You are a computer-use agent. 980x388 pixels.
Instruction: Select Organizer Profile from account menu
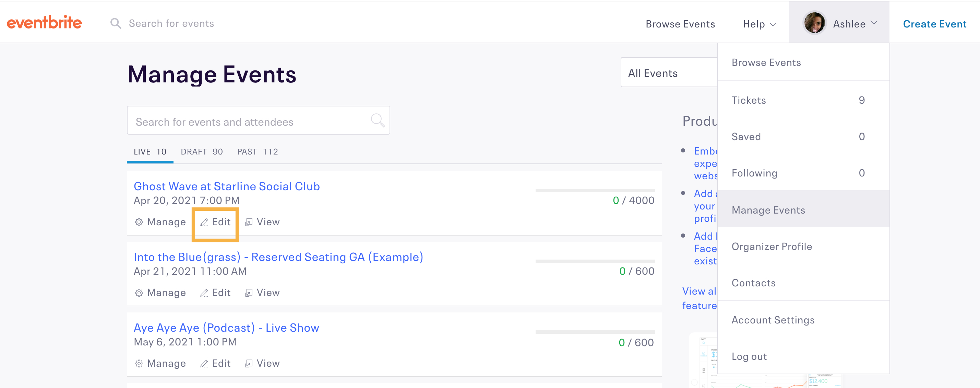pos(772,247)
